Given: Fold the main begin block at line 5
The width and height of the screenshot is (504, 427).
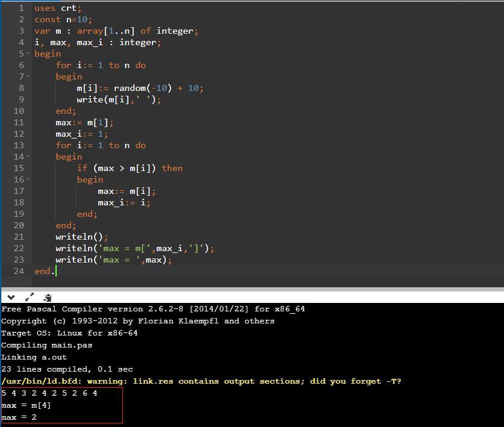Looking at the screenshot, I should click(28, 54).
